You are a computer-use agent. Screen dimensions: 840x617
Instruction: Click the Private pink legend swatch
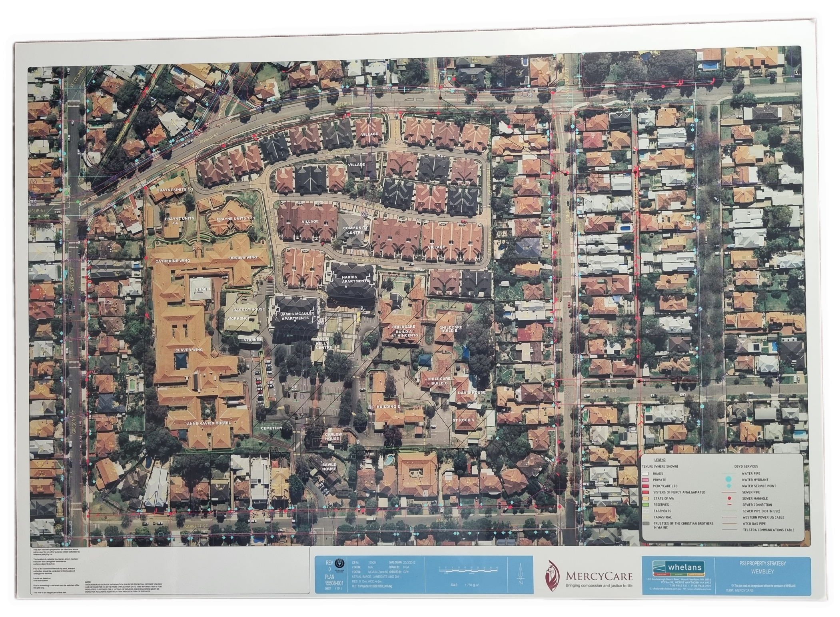click(646, 479)
